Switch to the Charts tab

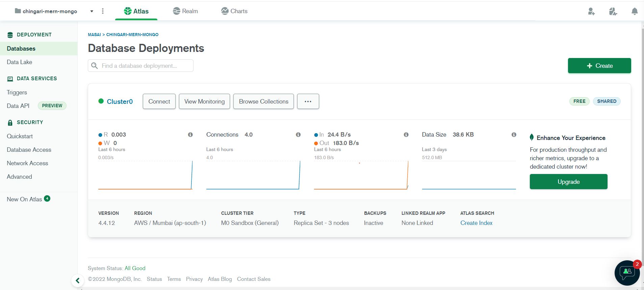tap(234, 11)
